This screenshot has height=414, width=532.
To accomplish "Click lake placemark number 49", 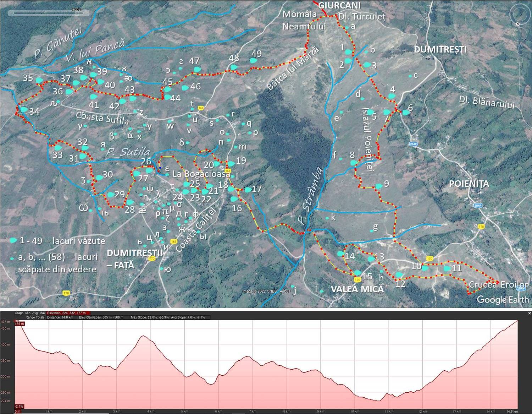I will click(x=253, y=61).
